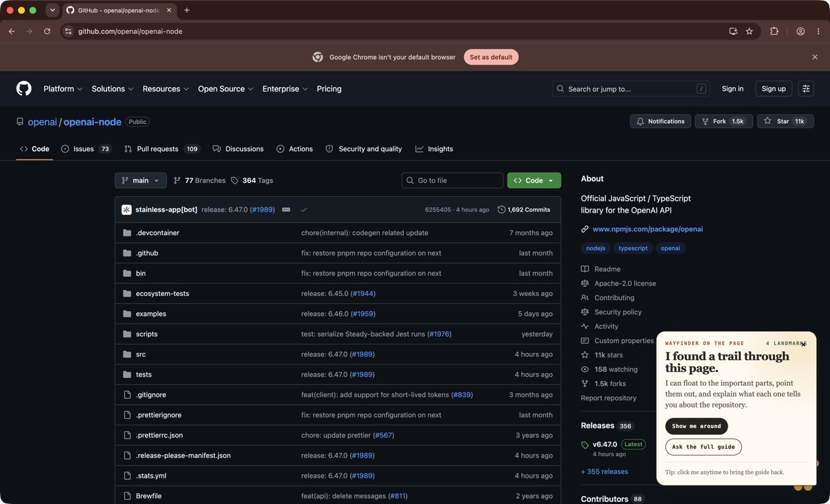Click the 364 Tags link
Screen dimensions: 830x504
tap(251, 180)
